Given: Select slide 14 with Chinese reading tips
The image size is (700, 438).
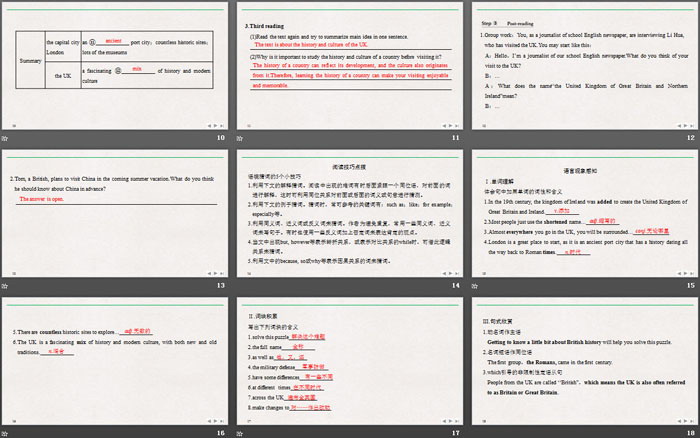Looking at the screenshot, I should 350,213.
